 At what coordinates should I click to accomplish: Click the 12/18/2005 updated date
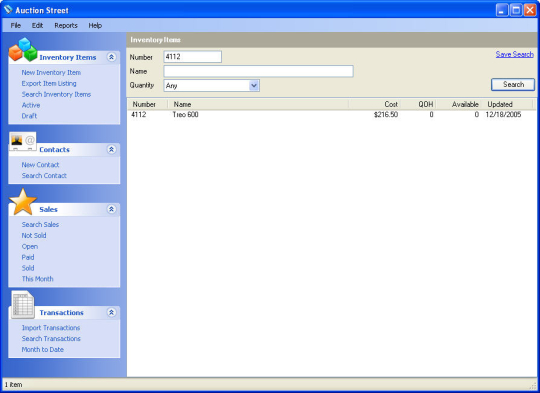tap(503, 115)
